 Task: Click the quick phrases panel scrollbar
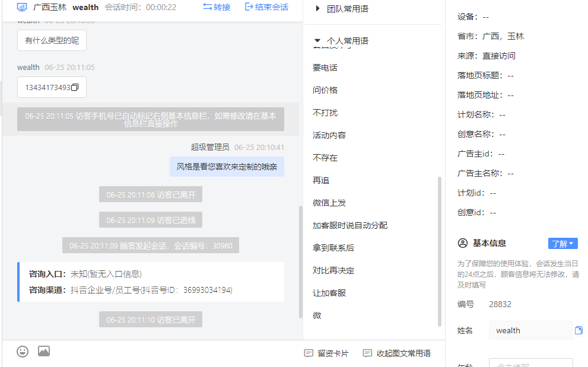[x=440, y=251]
